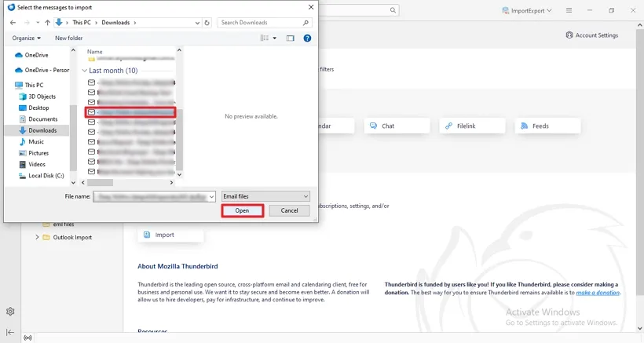Image resolution: width=644 pixels, height=343 pixels.
Task: Open view options dropdown arrow
Action: point(274,38)
